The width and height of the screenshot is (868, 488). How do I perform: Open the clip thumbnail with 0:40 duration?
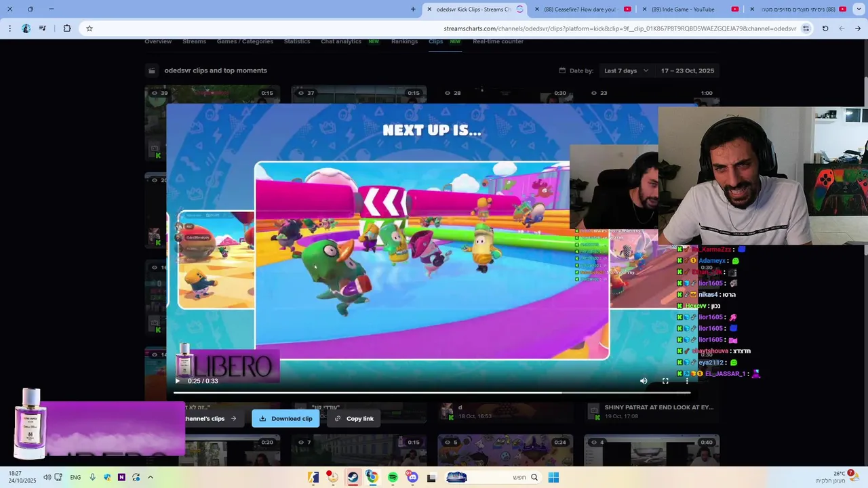tap(652, 451)
